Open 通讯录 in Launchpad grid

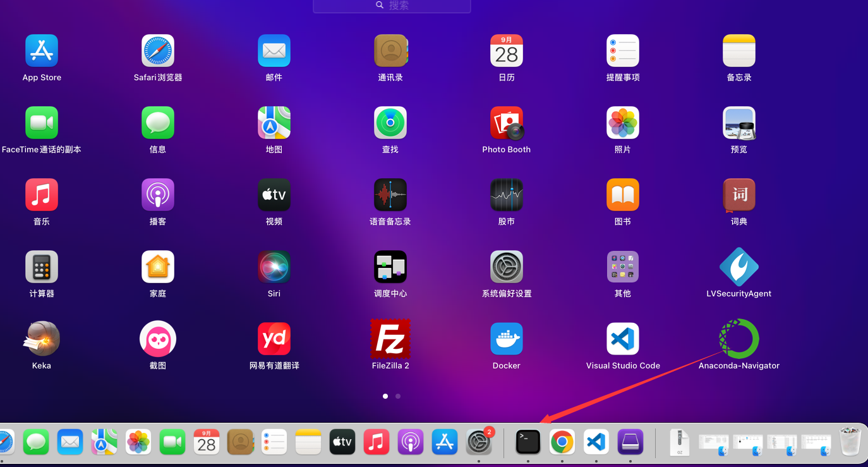coord(390,51)
